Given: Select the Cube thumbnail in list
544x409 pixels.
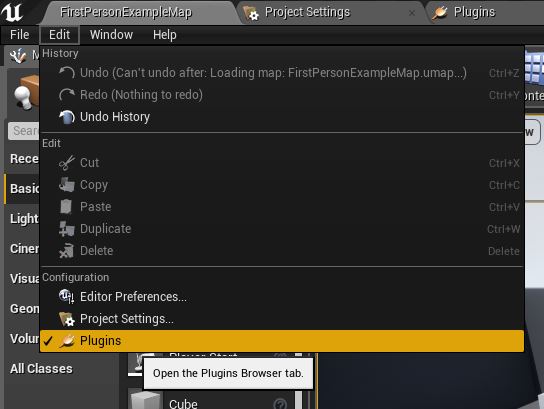Looking at the screenshot, I should [145, 400].
